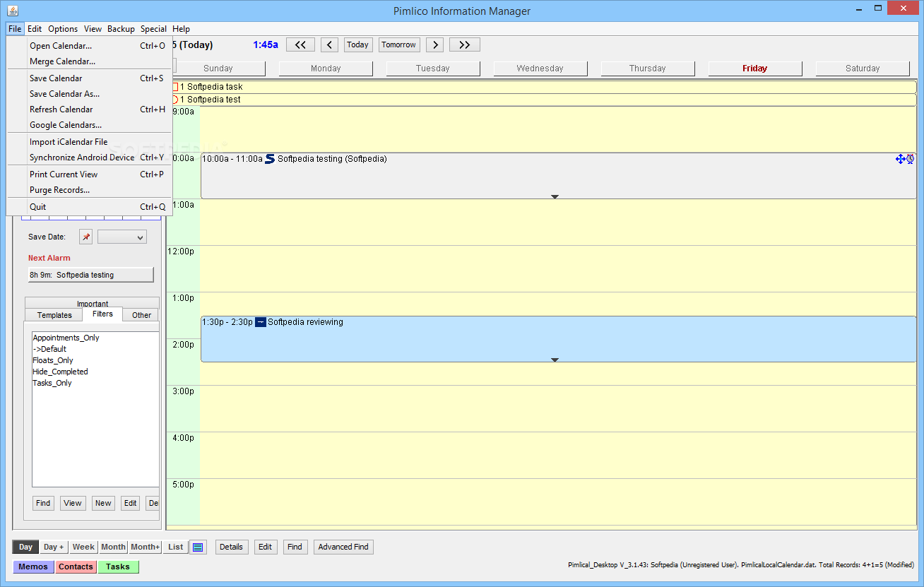The width and height of the screenshot is (924, 587).
Task: Tick the round marker of Softpedia test
Action: [174, 100]
